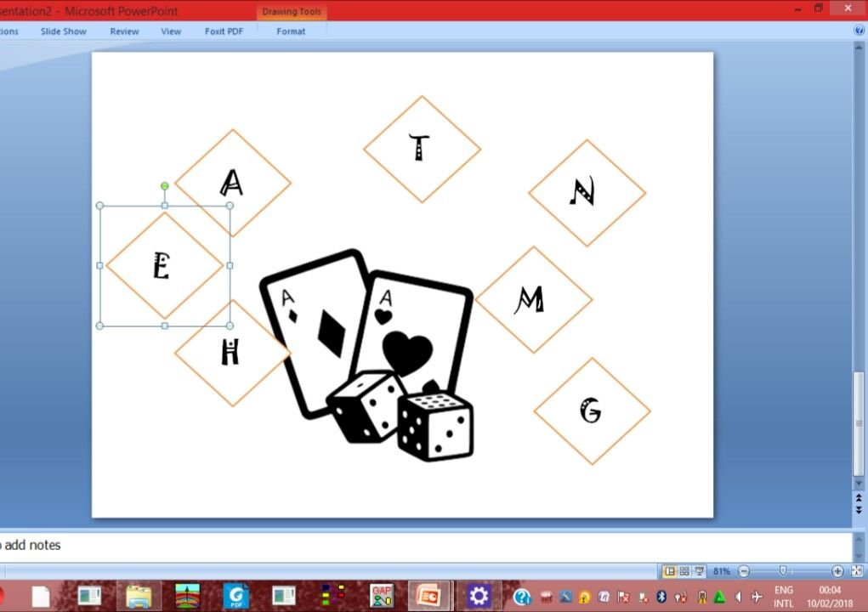This screenshot has width=868, height=612.
Task: Click the notes pane scroll down arrow
Action: [x=859, y=557]
